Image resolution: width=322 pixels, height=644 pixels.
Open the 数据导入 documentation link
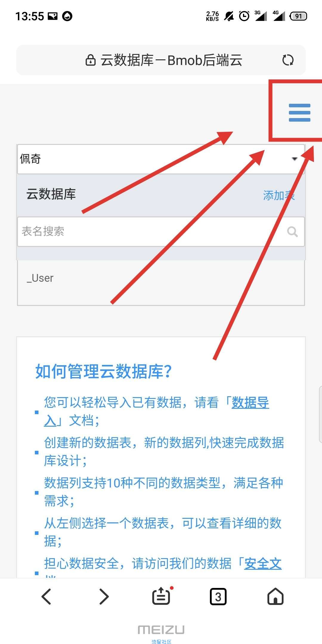tap(157, 411)
